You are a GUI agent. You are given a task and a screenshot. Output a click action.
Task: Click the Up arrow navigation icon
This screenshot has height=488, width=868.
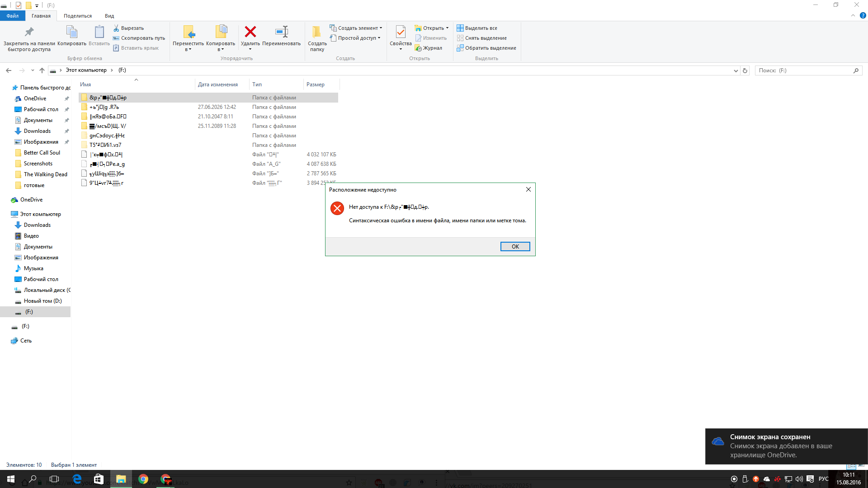(x=42, y=70)
